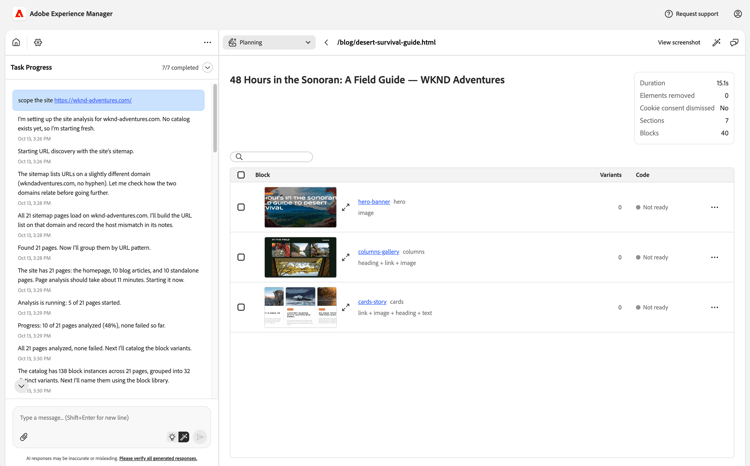Click the 7/7 completed text
The height and width of the screenshot is (466, 750).
[x=180, y=67]
